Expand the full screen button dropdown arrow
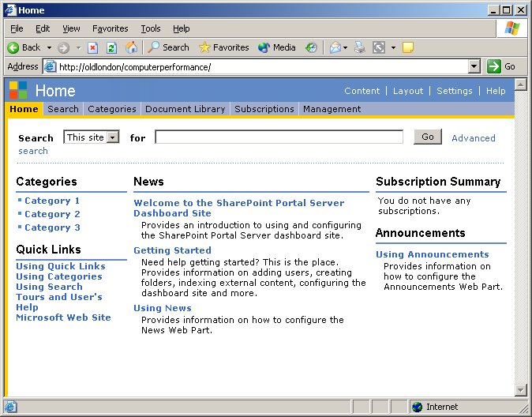This screenshot has width=532, height=417. (x=393, y=48)
